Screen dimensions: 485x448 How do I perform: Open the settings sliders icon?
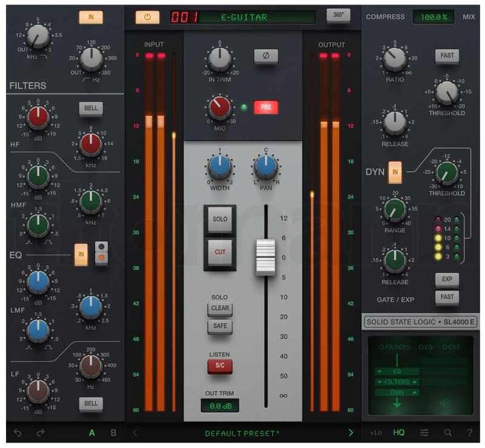tap(424, 432)
